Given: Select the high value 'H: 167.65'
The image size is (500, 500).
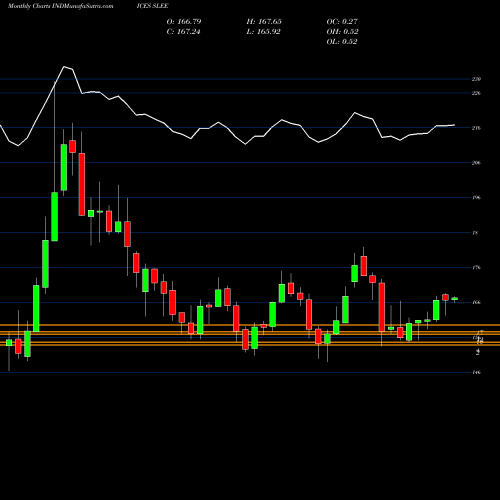Looking at the screenshot, I should 264,22.
